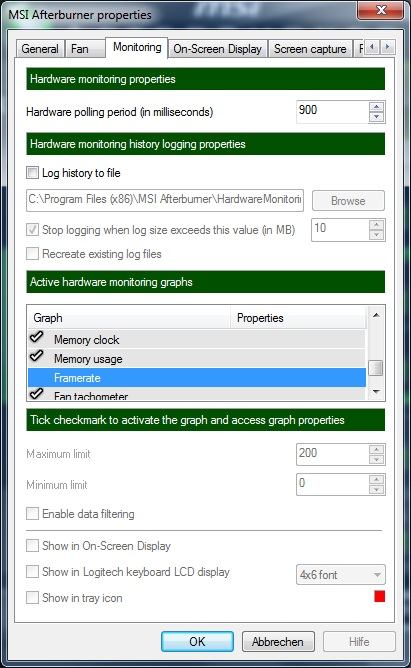Click the Minimum limit field
Viewport: 411px width, 668px height.
[x=333, y=485]
